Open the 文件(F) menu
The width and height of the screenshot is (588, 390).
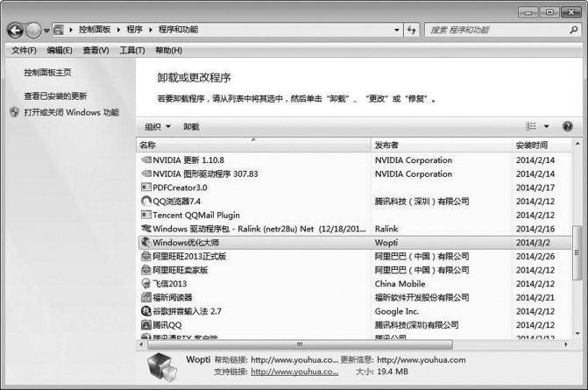tap(24, 50)
